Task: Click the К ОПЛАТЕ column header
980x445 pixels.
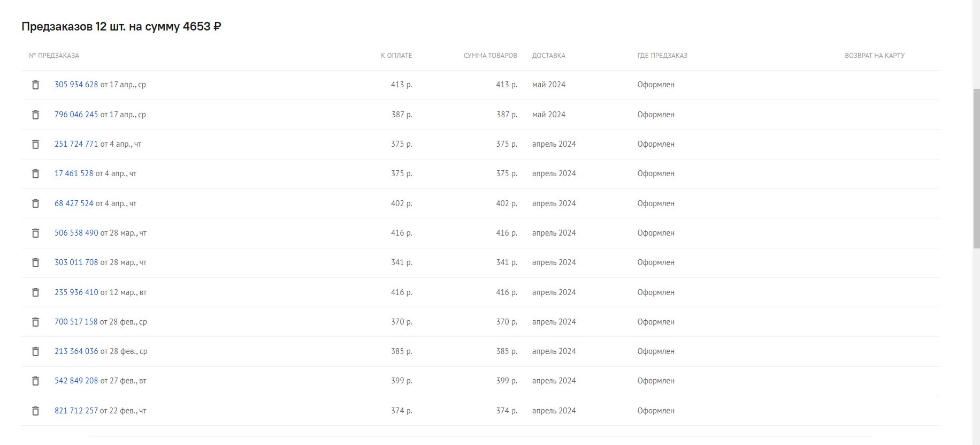Action: pyautogui.click(x=396, y=56)
